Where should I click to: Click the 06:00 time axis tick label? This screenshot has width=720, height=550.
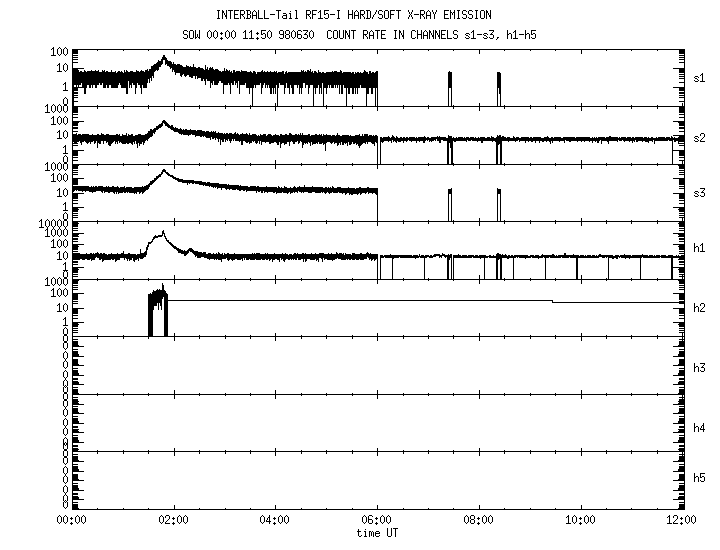[x=377, y=521]
